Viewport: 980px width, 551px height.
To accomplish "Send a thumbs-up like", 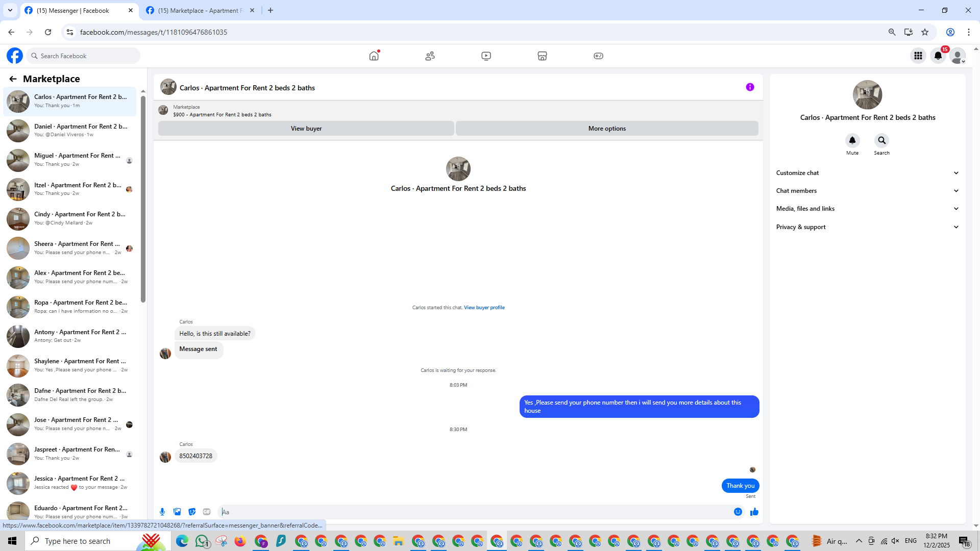I will [x=754, y=512].
